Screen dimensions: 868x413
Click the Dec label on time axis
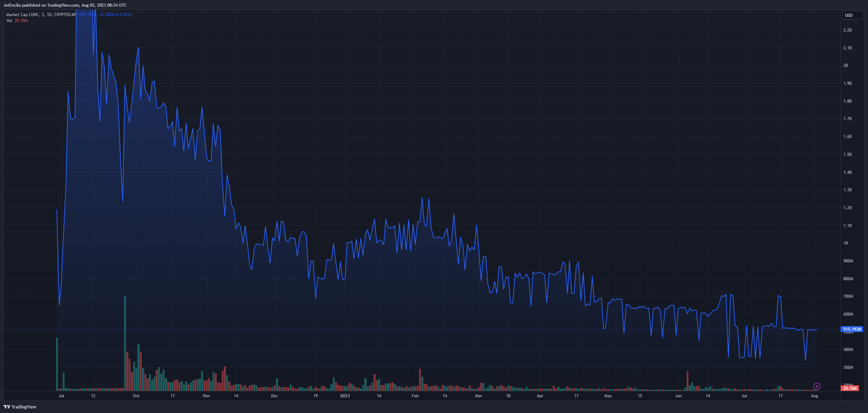[275, 396]
